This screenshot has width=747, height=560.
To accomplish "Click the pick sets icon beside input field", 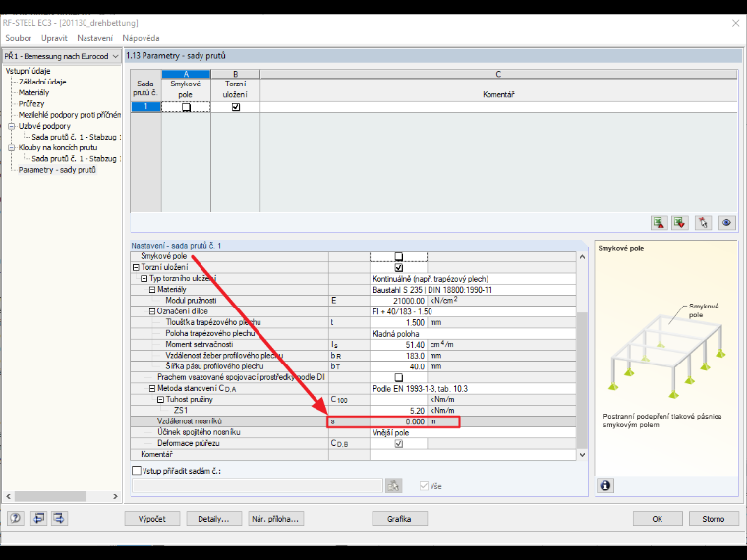I will click(393, 486).
